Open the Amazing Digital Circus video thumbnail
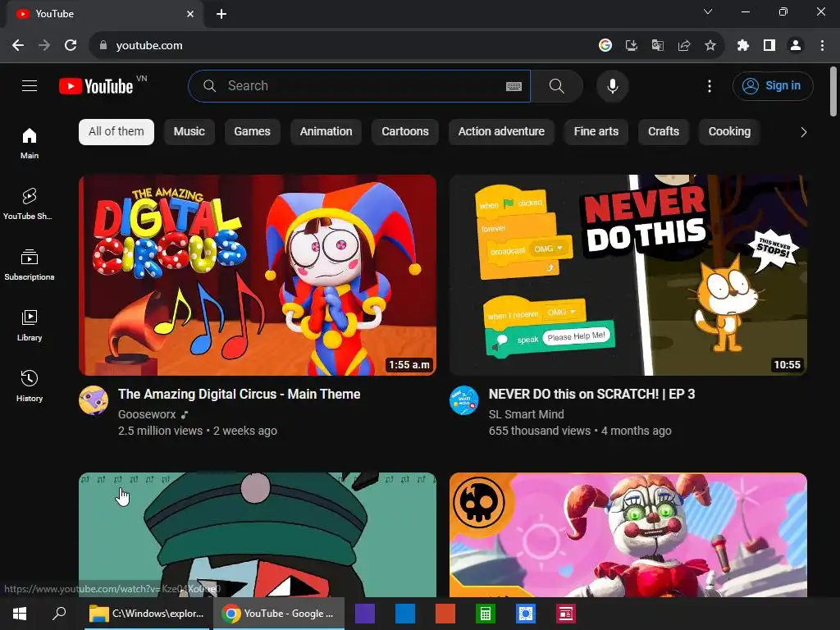The image size is (840, 630). 258,275
